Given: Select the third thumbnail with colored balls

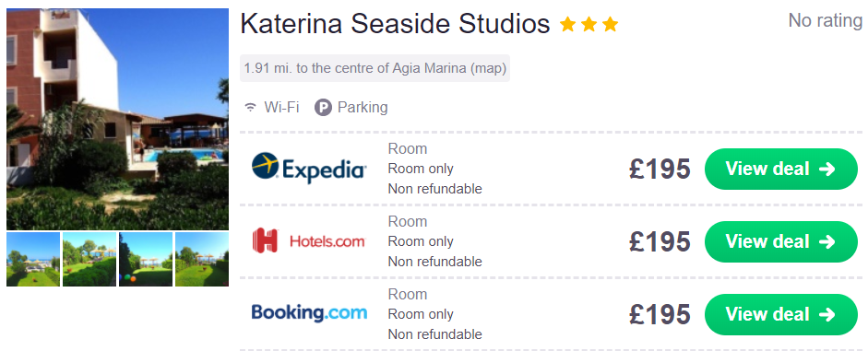Looking at the screenshot, I should (146, 259).
